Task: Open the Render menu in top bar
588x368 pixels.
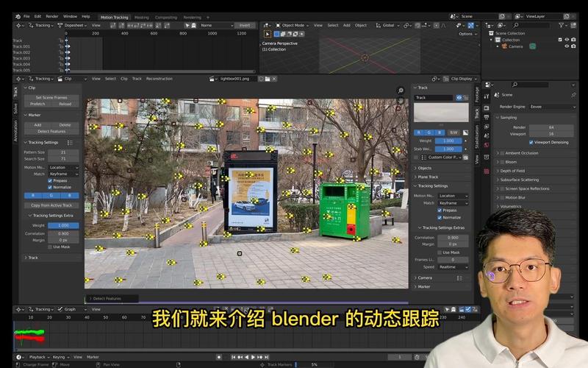Action: pos(51,16)
